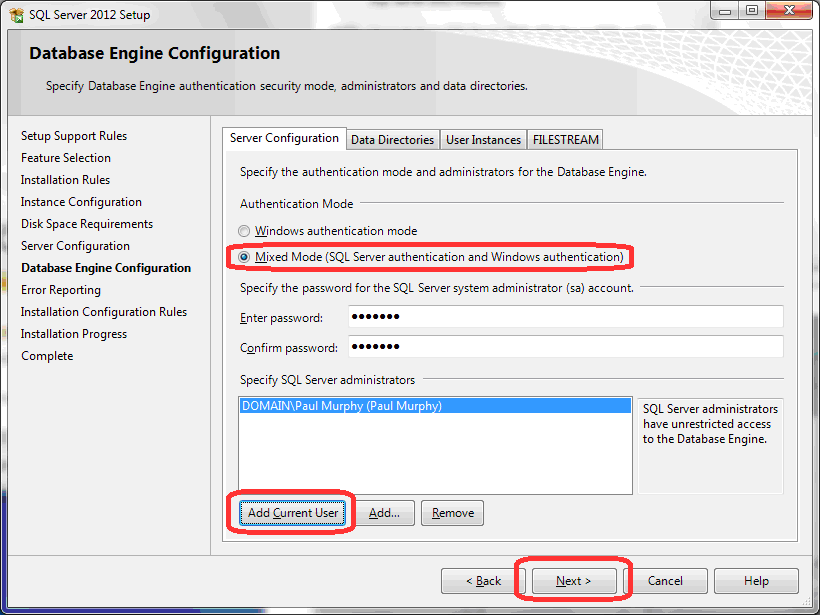Select Windows authentication mode radio button
The width and height of the screenshot is (820, 615).
point(245,231)
